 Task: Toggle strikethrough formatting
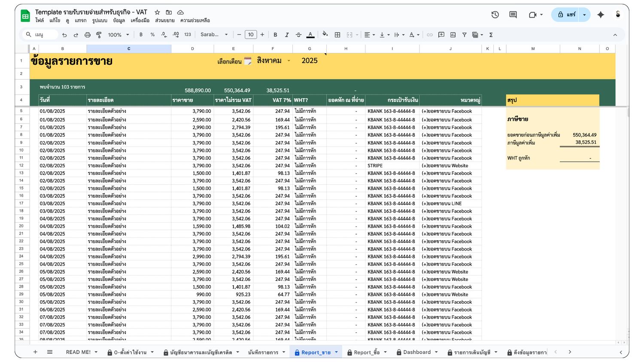(298, 35)
